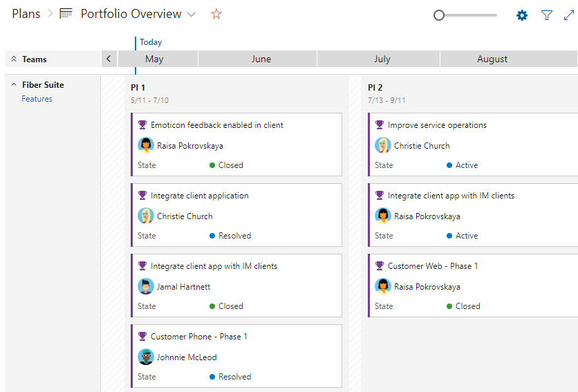Click Christie Church avatar on Improve service operations

pyautogui.click(x=382, y=145)
